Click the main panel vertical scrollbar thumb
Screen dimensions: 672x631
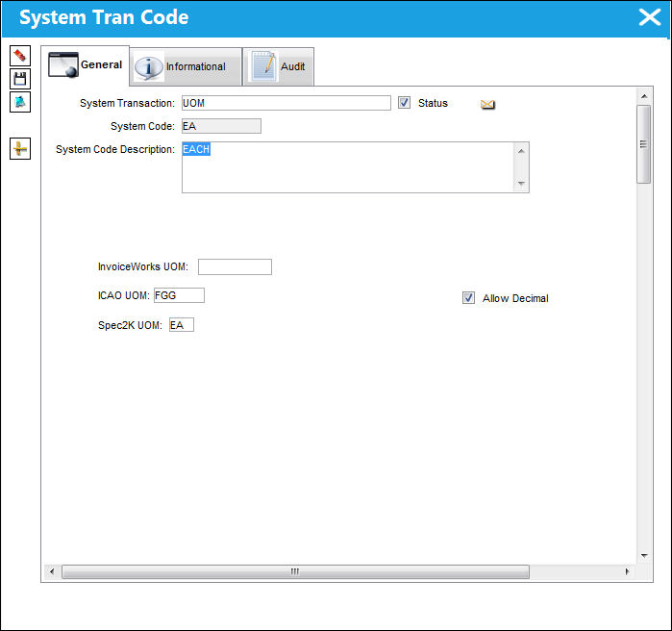(644, 144)
